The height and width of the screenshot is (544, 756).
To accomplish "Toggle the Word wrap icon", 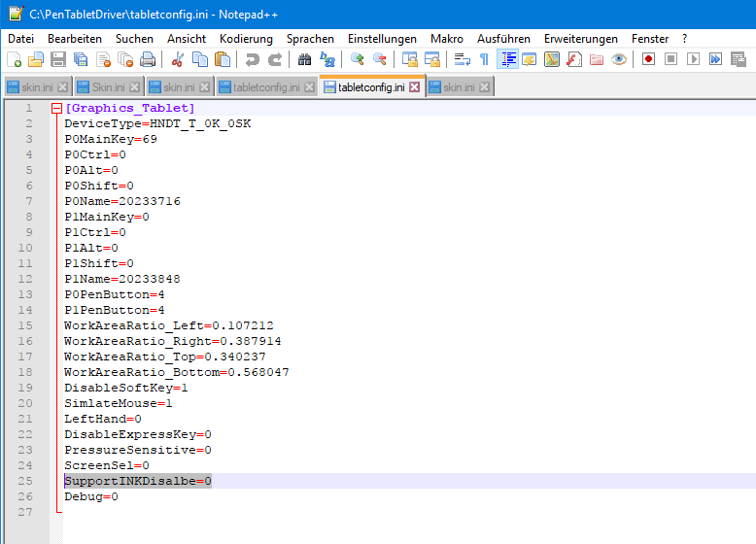I will tap(462, 60).
